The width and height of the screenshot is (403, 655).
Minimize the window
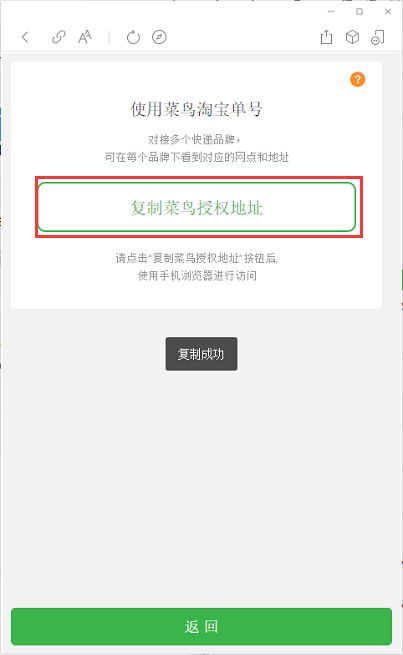pyautogui.click(x=331, y=12)
